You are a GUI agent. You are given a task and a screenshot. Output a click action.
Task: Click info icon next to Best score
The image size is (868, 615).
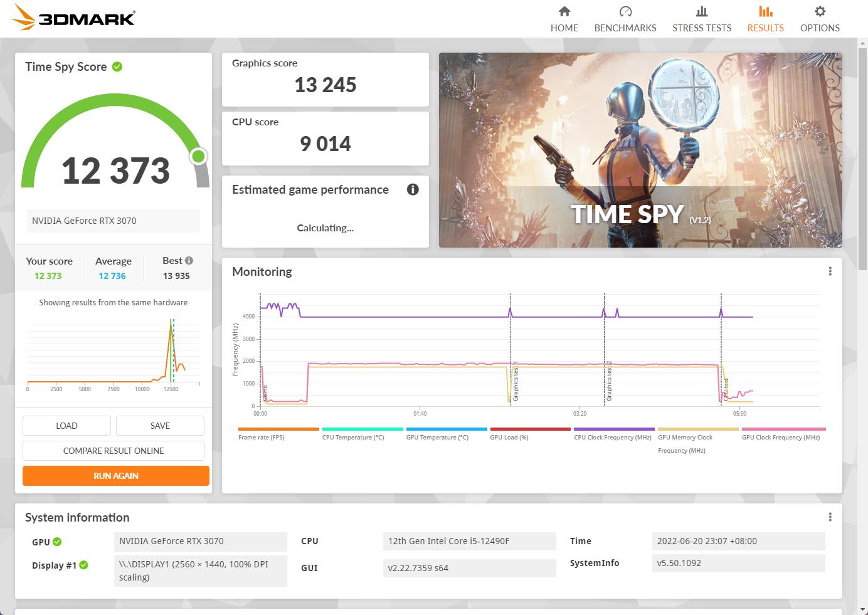click(189, 261)
